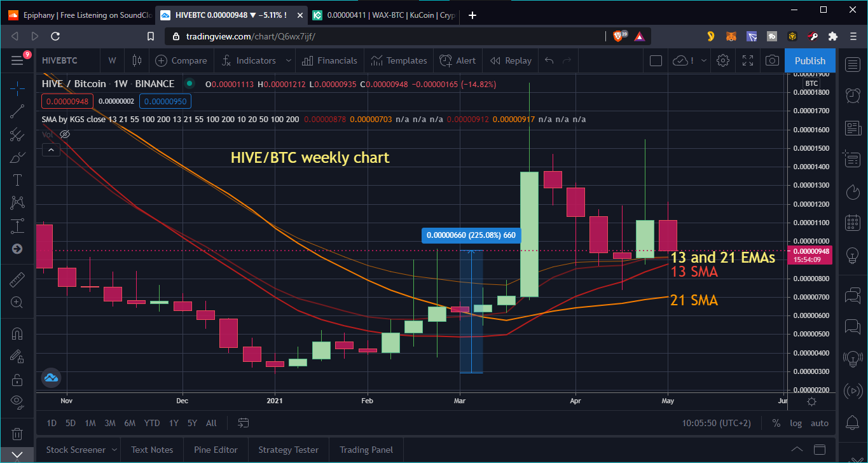Open the alerts clock panel
Image resolution: width=868 pixels, height=463 pixels.
click(x=852, y=95)
